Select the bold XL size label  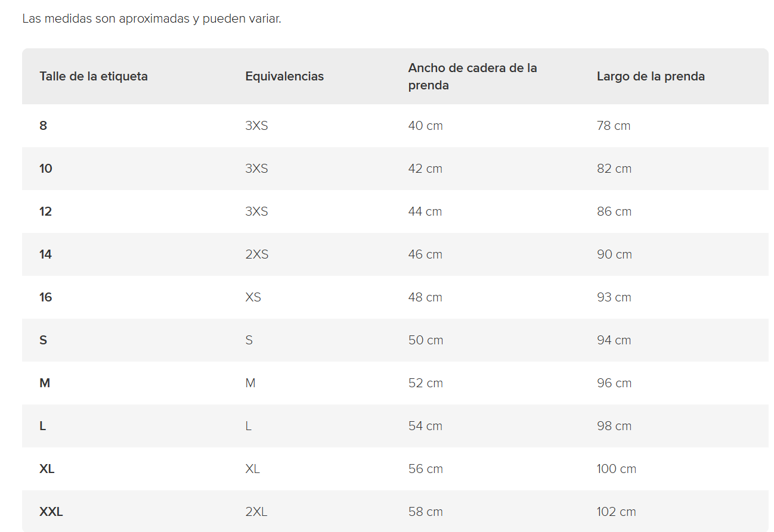pos(47,469)
